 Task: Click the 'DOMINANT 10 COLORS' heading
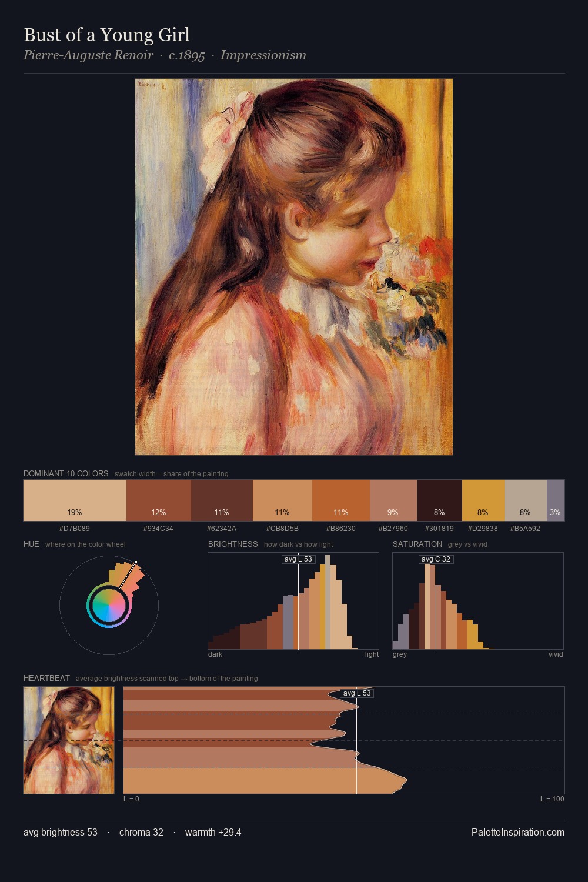[66, 473]
